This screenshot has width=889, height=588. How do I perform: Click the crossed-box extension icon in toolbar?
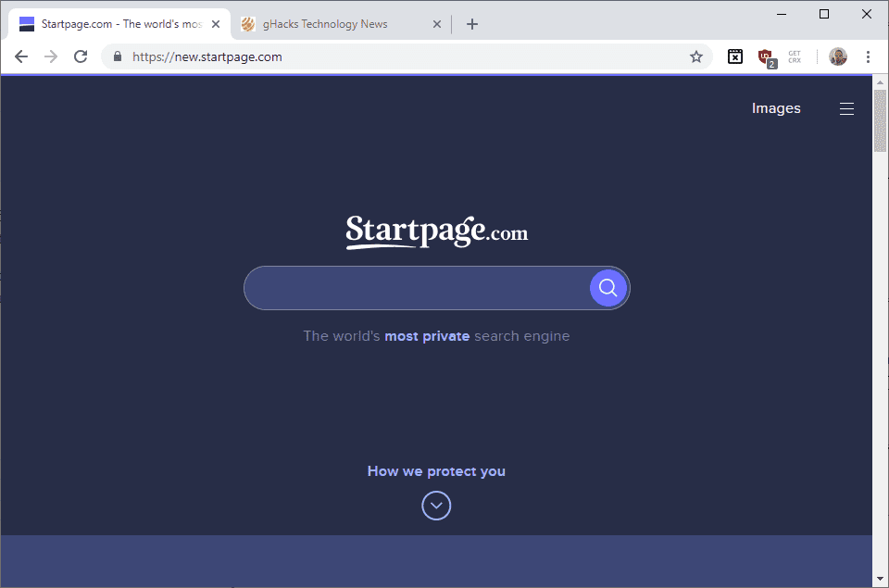coord(735,56)
